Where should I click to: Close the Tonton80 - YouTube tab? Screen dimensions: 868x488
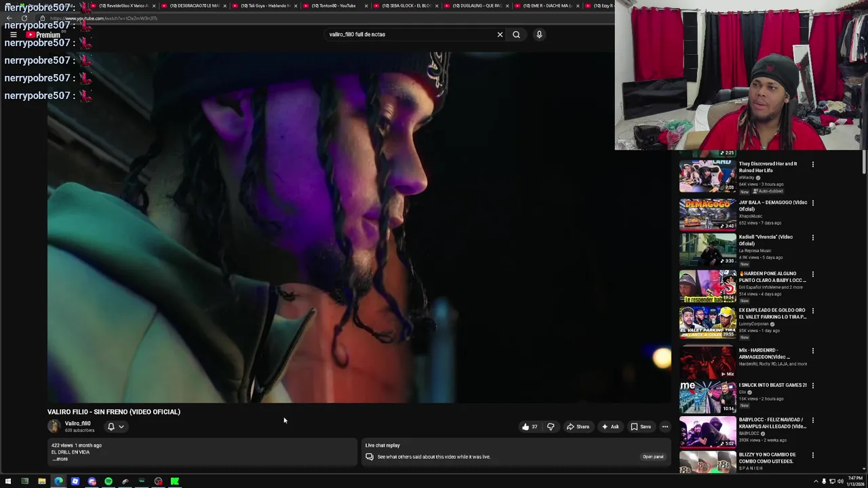[366, 5]
